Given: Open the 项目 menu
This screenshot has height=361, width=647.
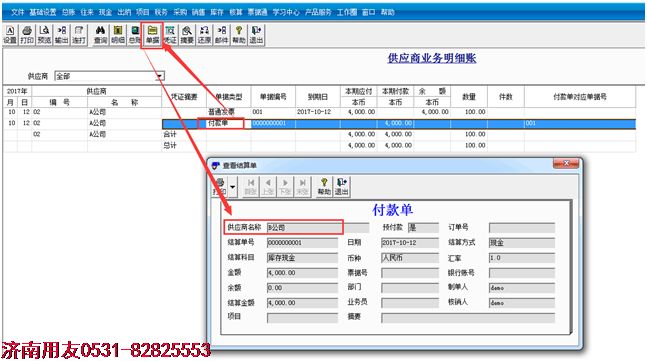Looking at the screenshot, I should point(143,12).
